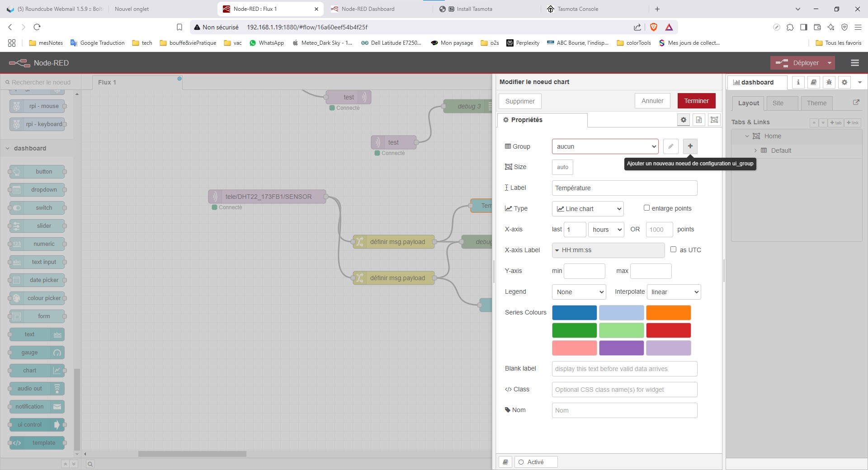Open the info sidebar tab

(x=798, y=82)
